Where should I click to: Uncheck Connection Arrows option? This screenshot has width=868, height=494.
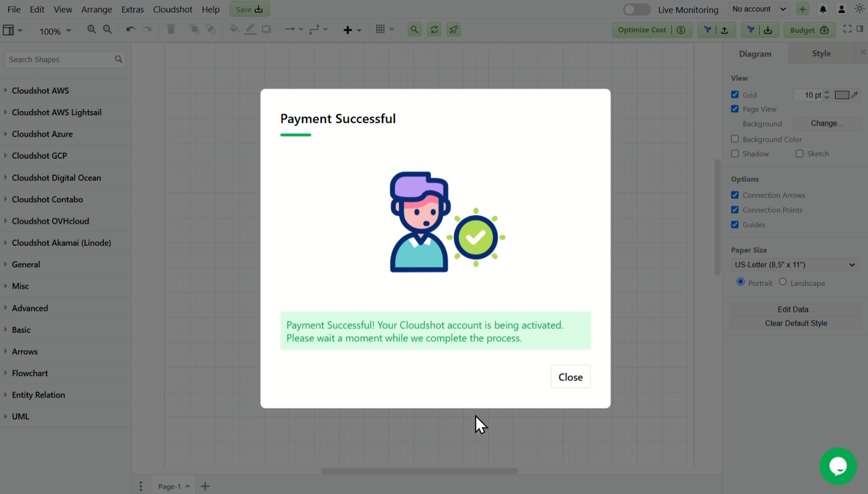pyautogui.click(x=735, y=195)
